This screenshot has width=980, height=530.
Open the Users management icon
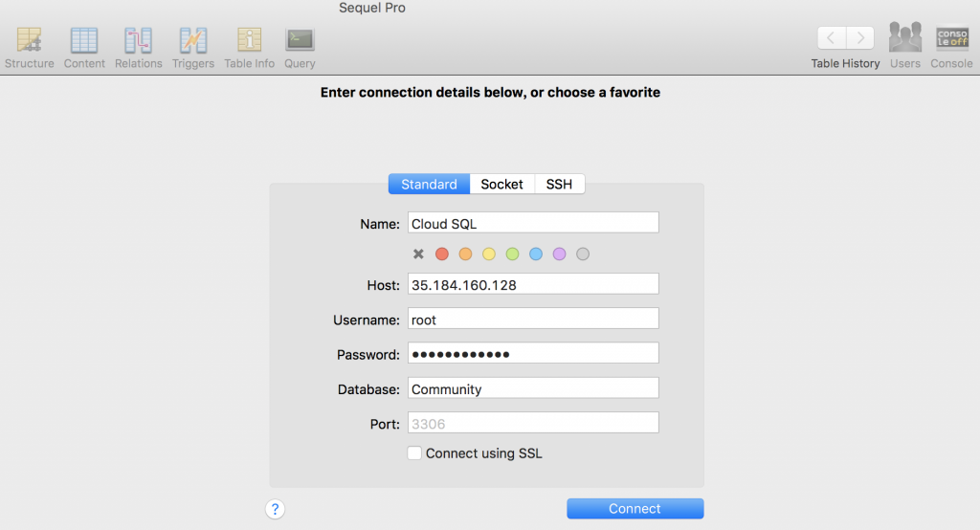coord(905,37)
